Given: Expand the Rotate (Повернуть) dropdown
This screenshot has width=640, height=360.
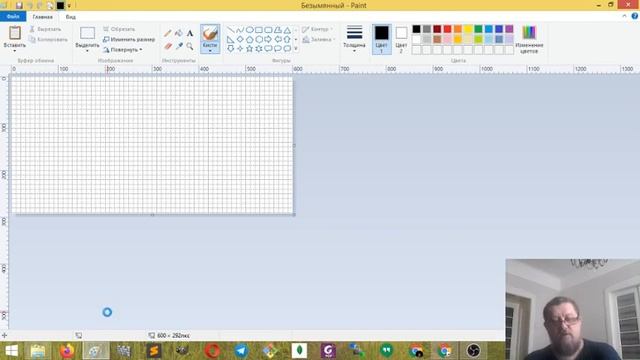Looking at the screenshot, I should (141, 50).
